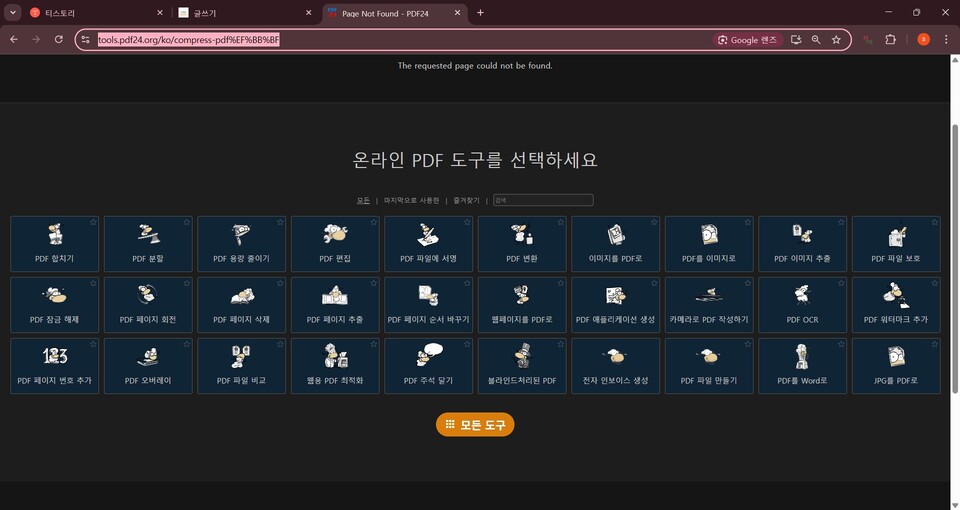The height and width of the screenshot is (510, 960).
Task: Open the 카메라로 PDF 작성하기 tool
Action: coord(709,305)
